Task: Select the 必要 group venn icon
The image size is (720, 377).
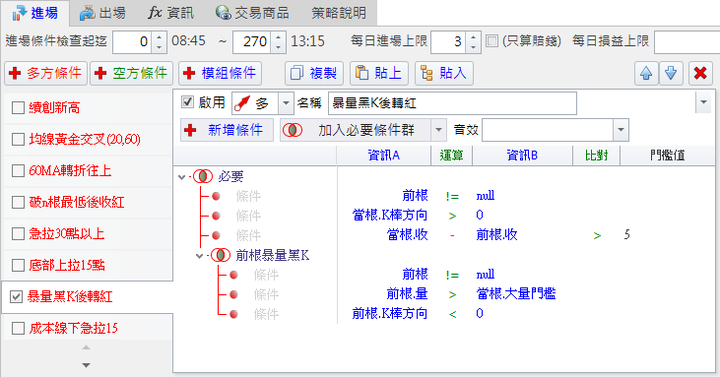Action: (202, 176)
